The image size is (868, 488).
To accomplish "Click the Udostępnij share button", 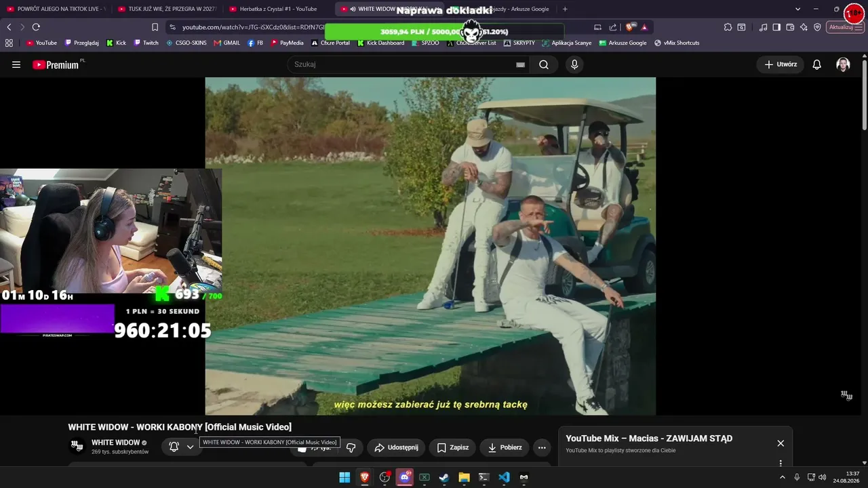I will tap(397, 447).
